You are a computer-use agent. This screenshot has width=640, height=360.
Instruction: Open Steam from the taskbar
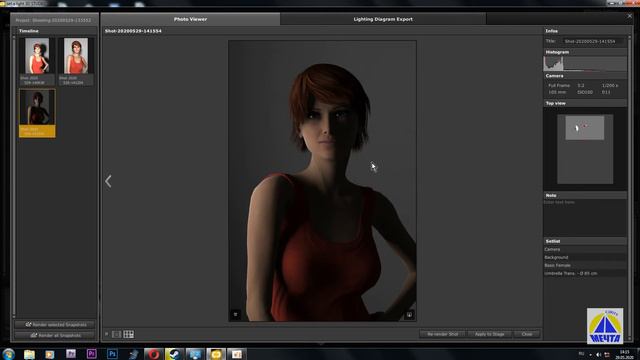174,354
